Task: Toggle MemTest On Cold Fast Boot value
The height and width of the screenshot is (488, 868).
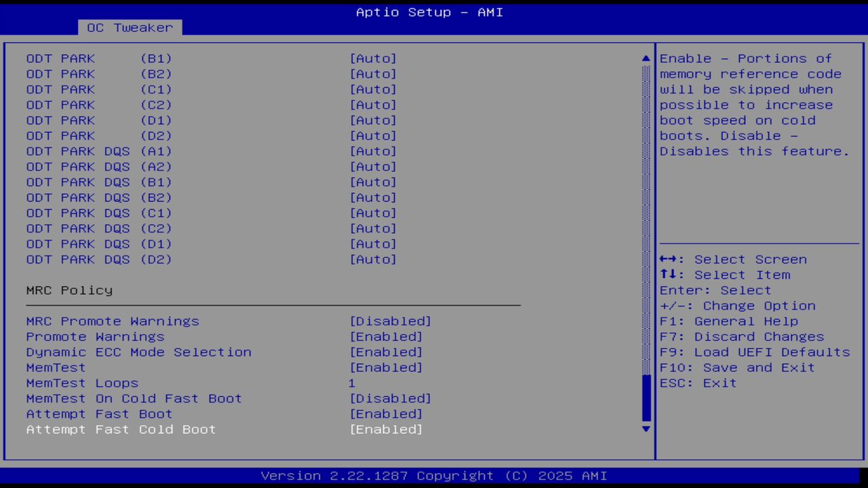Action: coord(390,399)
